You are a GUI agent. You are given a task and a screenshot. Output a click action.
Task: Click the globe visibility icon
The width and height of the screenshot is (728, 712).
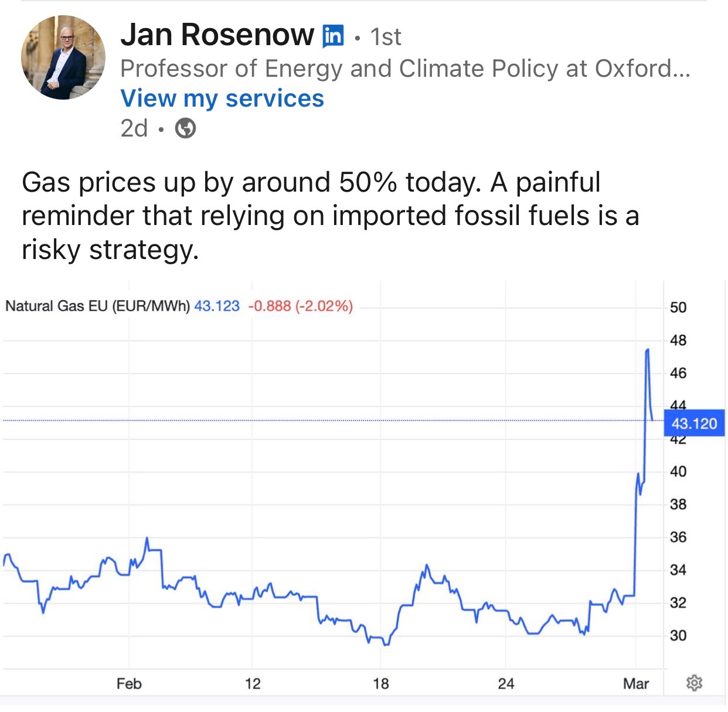pos(186,128)
